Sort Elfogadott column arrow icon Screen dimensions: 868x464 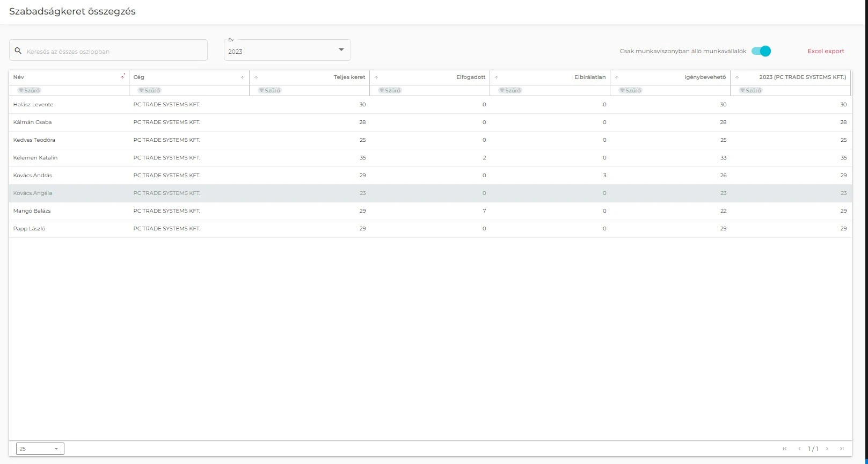[376, 77]
